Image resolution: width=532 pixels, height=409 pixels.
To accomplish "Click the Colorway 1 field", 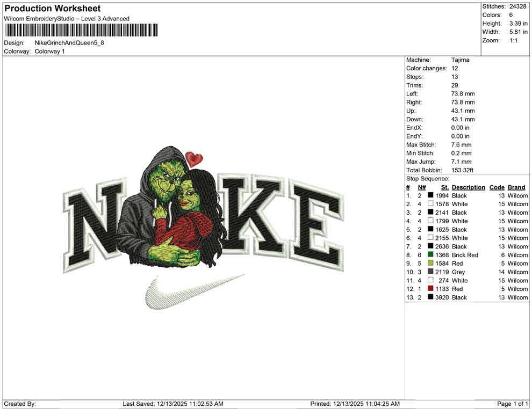I will 51,51.
